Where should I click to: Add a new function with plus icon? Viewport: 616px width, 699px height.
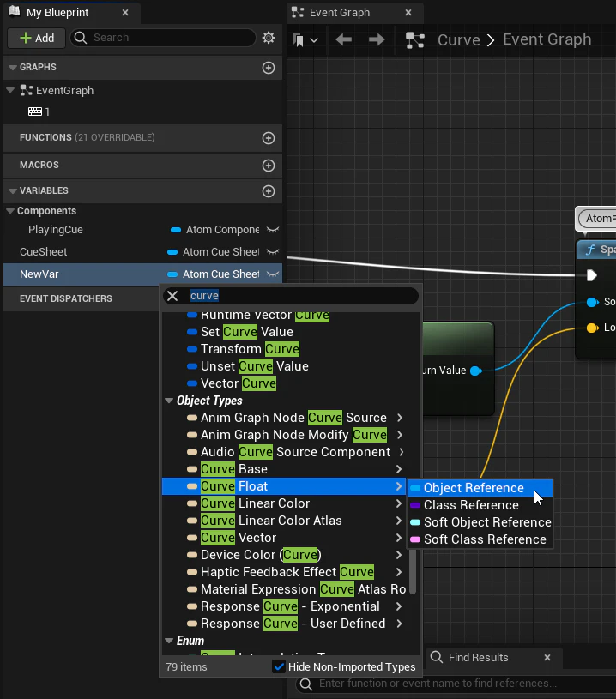[268, 138]
